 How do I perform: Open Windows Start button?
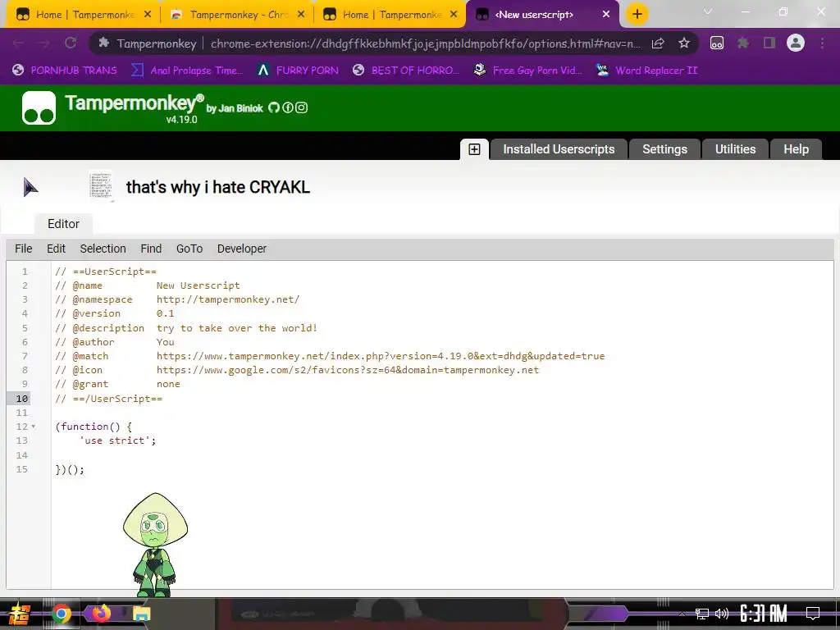tap(20, 614)
